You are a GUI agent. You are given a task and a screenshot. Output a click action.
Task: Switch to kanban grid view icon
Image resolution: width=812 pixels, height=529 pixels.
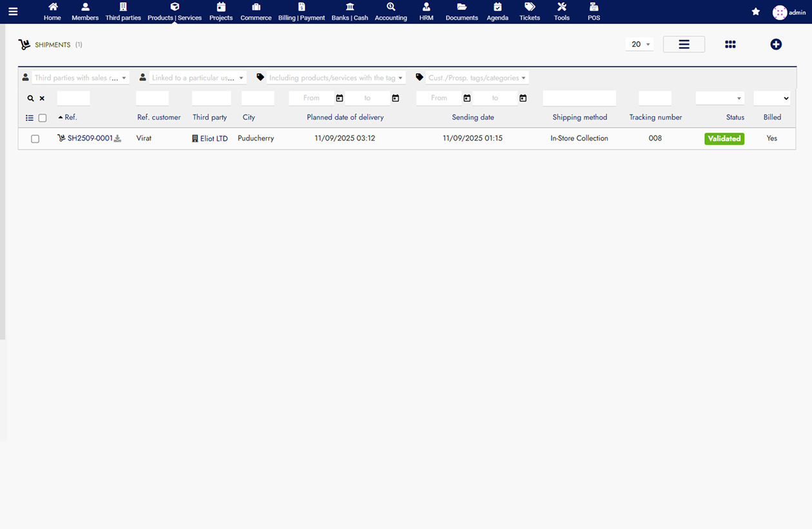[x=730, y=44]
